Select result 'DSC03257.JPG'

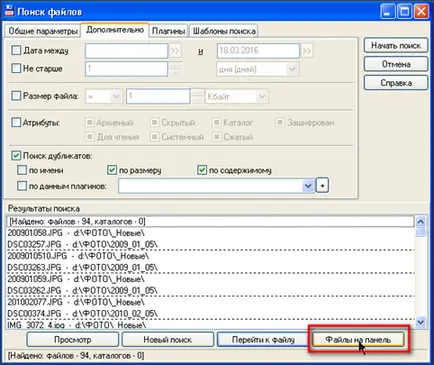coord(210,244)
